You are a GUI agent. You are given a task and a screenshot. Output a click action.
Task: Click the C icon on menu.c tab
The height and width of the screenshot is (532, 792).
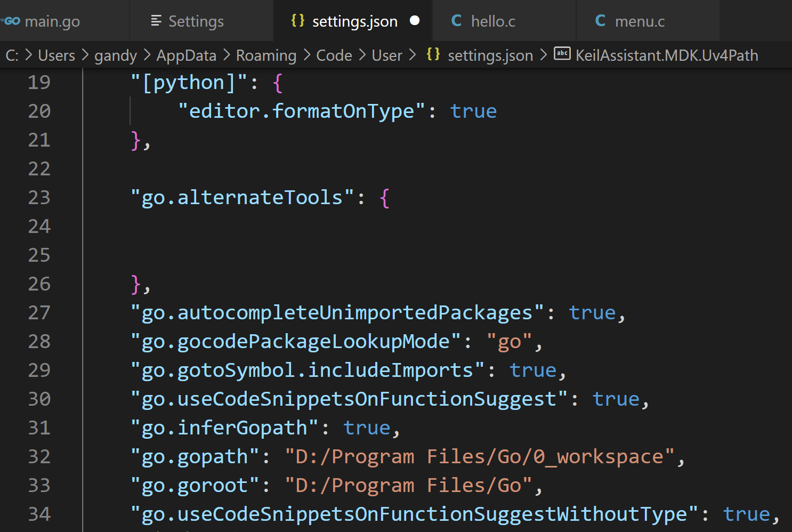coord(600,21)
